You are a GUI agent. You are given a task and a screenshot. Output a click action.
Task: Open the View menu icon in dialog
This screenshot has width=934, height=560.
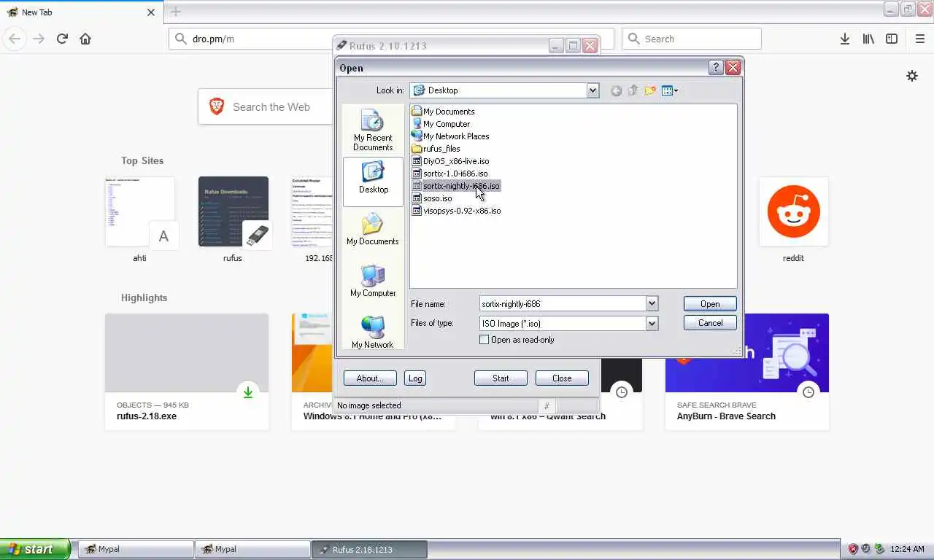pyautogui.click(x=669, y=90)
